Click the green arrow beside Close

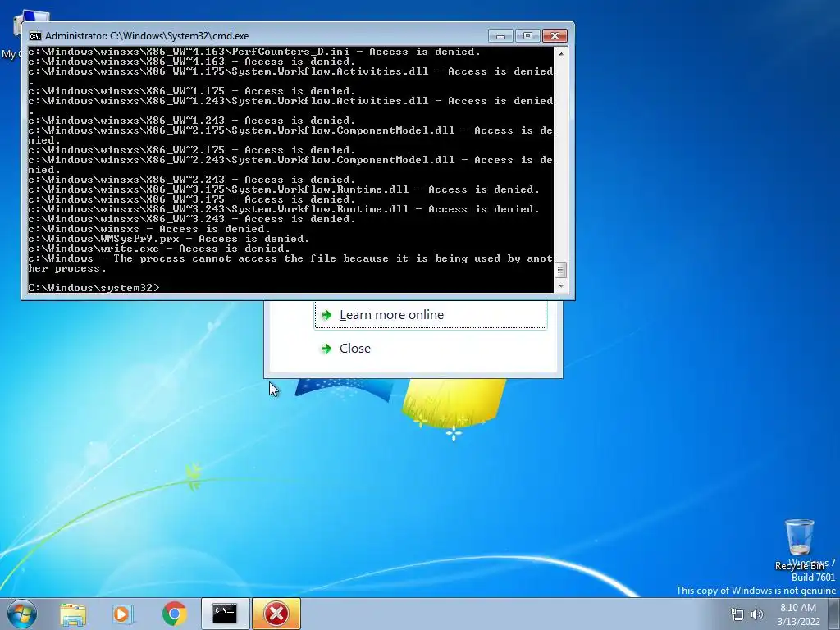pyautogui.click(x=326, y=349)
